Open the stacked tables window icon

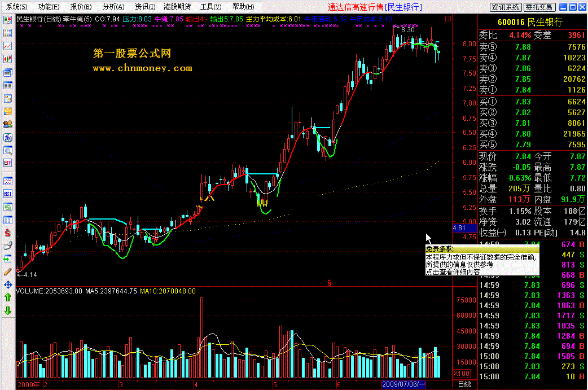[x=7, y=72]
